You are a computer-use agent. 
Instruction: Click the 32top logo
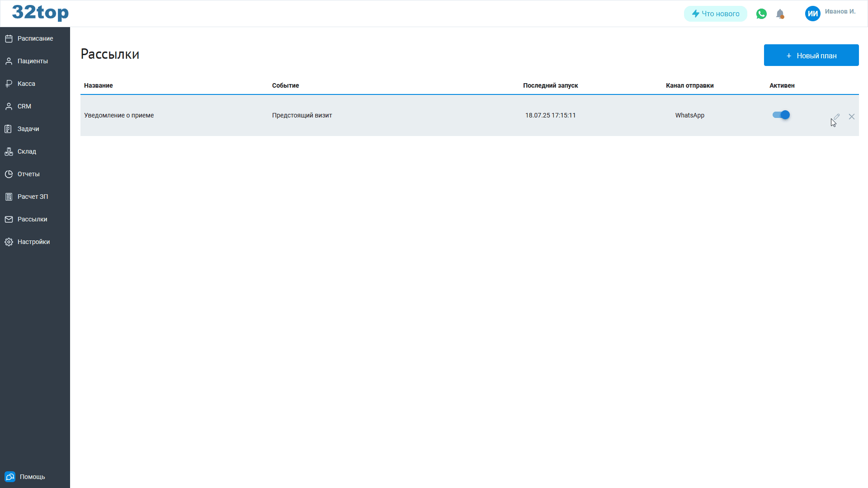40,13
